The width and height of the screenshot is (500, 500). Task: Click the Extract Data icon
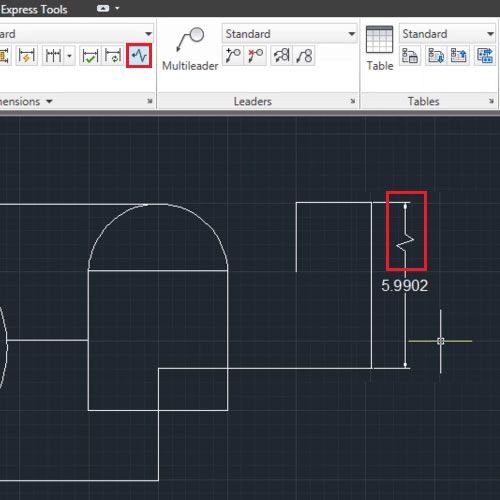click(485, 55)
